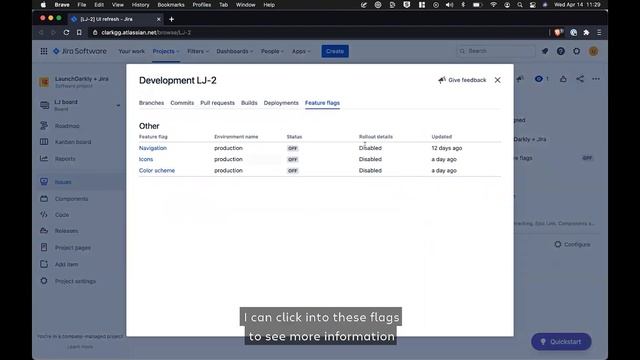640x360 pixels.
Task: Open the Jira help question mark icon
Action: 561,51
